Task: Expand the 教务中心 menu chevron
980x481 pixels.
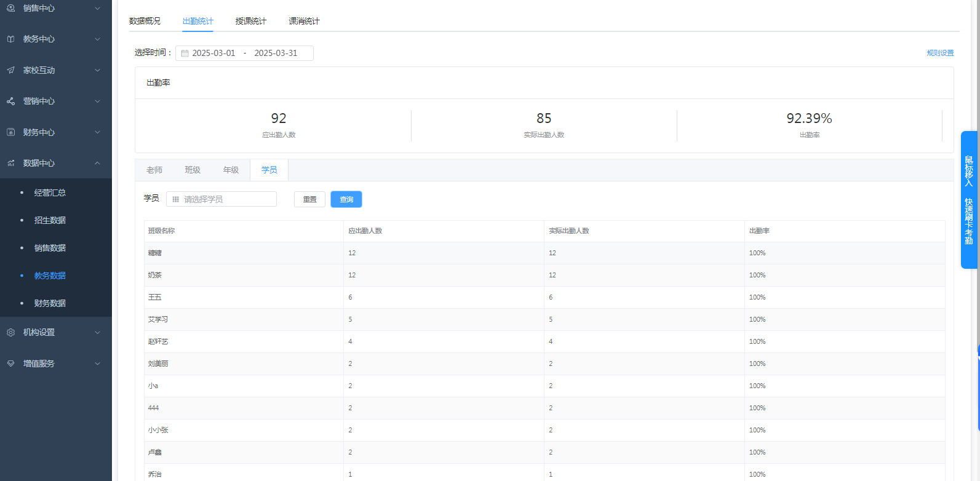Action: pyautogui.click(x=97, y=39)
